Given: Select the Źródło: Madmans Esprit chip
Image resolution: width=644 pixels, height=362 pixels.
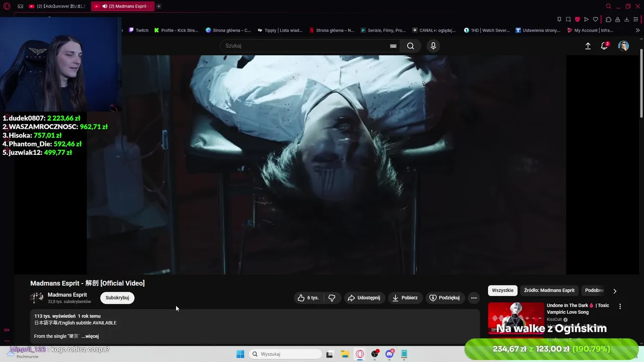Looking at the screenshot, I should point(549,290).
